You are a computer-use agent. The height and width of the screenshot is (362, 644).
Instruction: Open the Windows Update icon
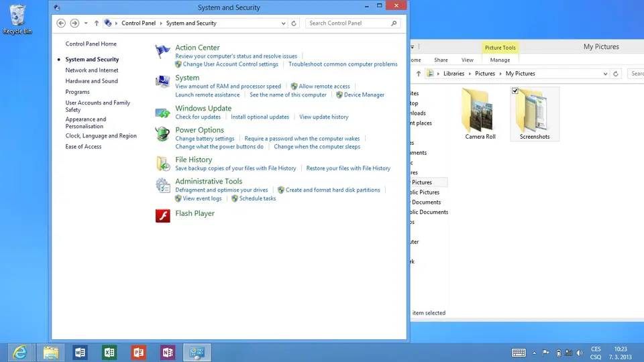pyautogui.click(x=162, y=112)
